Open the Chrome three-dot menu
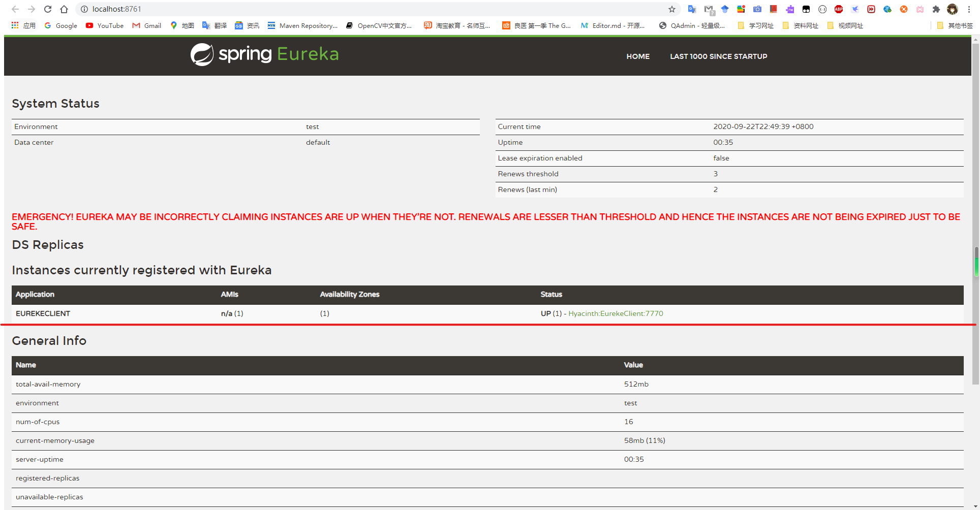The width and height of the screenshot is (980, 510). coord(969,9)
